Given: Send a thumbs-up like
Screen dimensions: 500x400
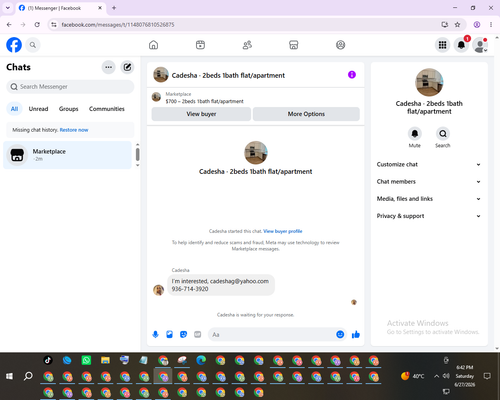Looking at the screenshot, I should coord(356,334).
